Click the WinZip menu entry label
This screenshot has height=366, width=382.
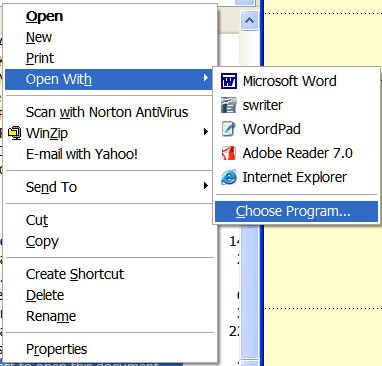(47, 133)
